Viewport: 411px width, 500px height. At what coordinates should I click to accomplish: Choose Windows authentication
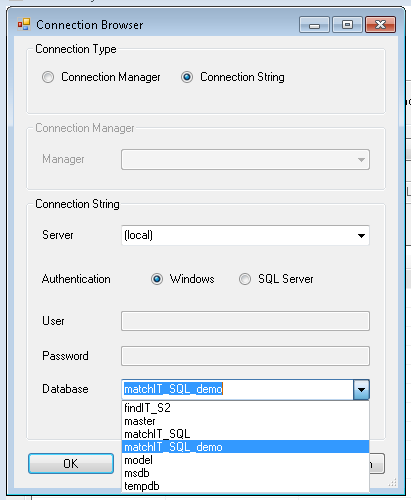pyautogui.click(x=157, y=279)
